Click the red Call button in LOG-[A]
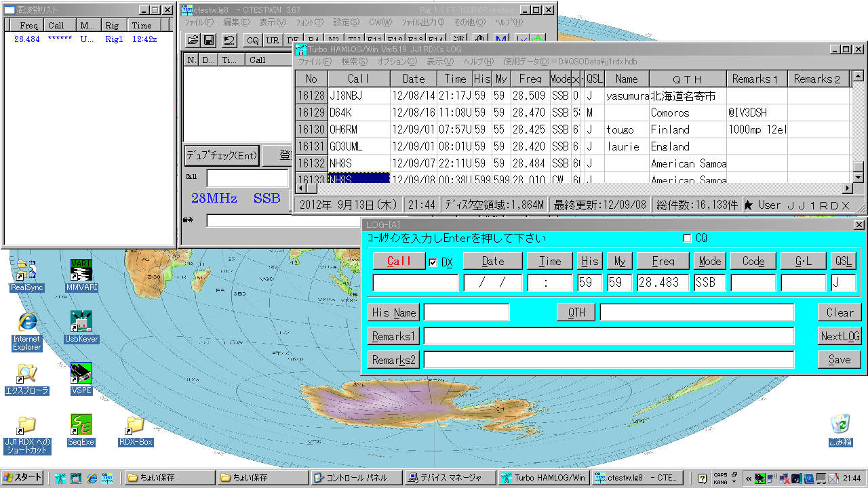This screenshot has width=868, height=488. (399, 261)
